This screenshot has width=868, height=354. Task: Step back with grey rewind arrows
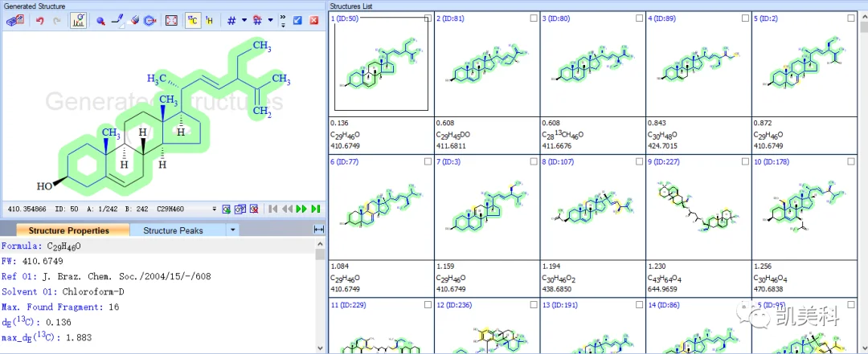pyautogui.click(x=287, y=209)
